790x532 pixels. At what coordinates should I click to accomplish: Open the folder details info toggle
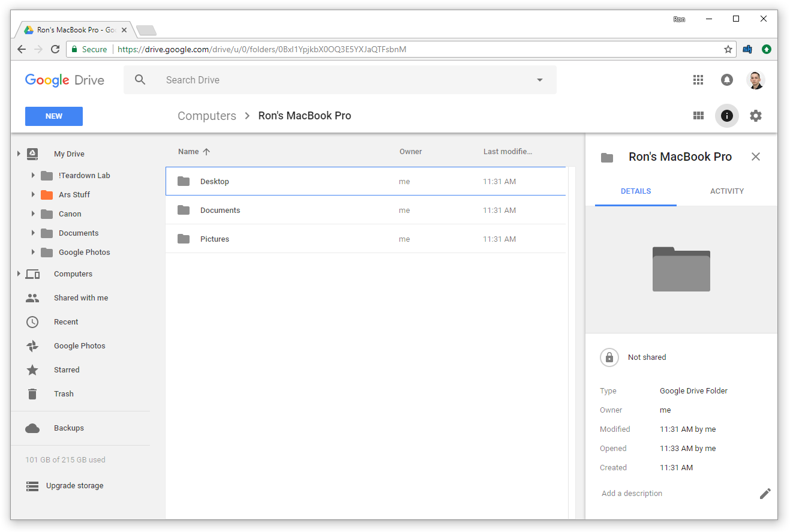tap(726, 116)
